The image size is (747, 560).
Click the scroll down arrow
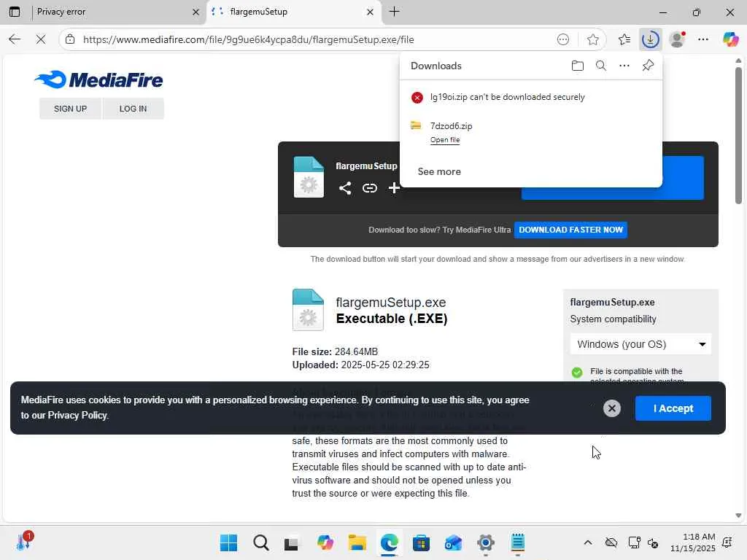[738, 516]
